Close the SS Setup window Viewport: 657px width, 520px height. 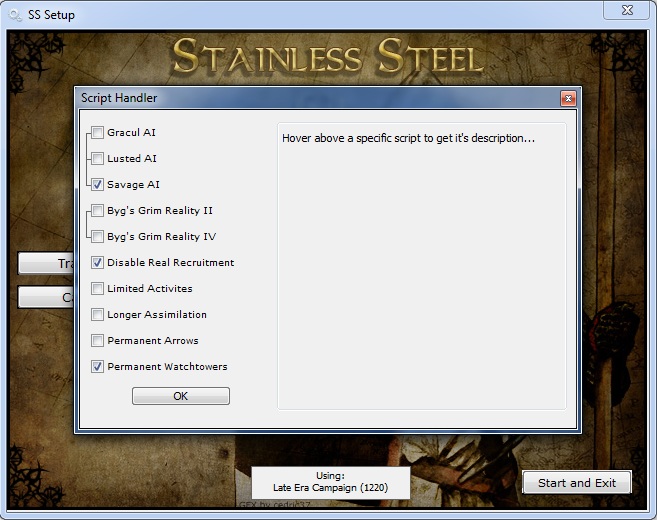click(626, 10)
